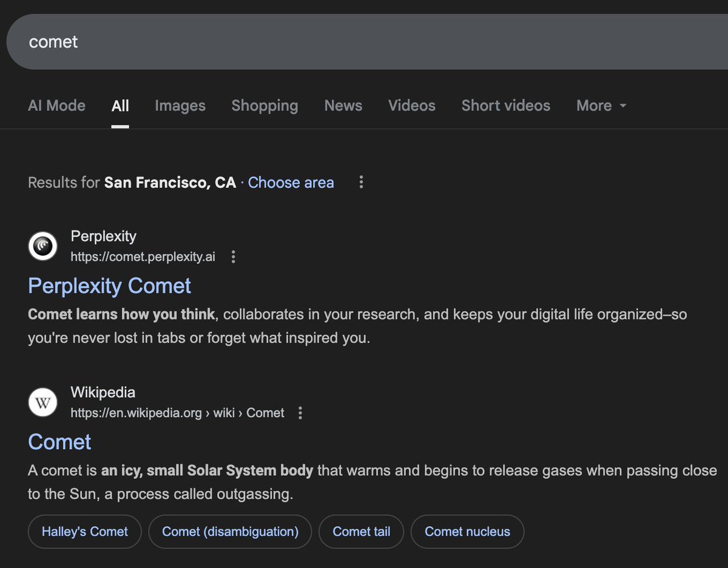This screenshot has height=568, width=728.
Task: Switch to the AI Mode tab
Action: pyautogui.click(x=56, y=105)
